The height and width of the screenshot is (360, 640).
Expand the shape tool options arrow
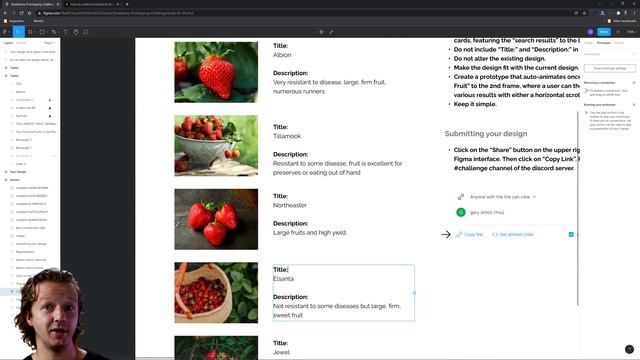pos(46,32)
